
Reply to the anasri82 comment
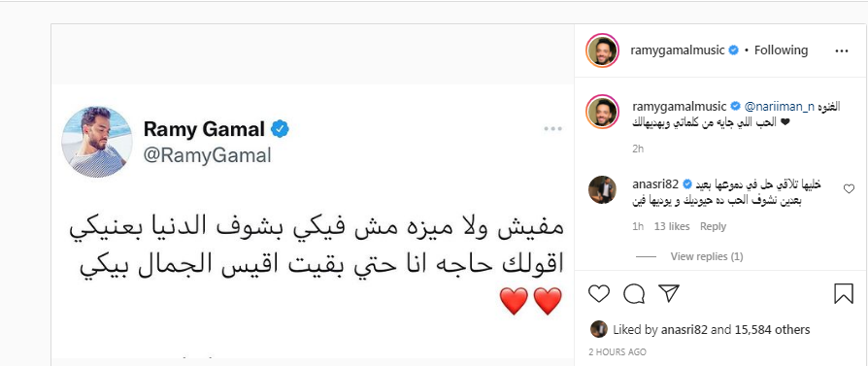[713, 226]
